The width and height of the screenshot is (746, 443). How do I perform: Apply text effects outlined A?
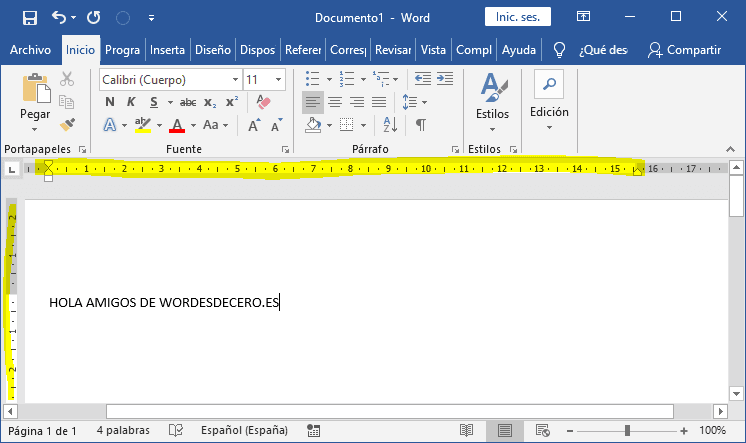tap(110, 125)
